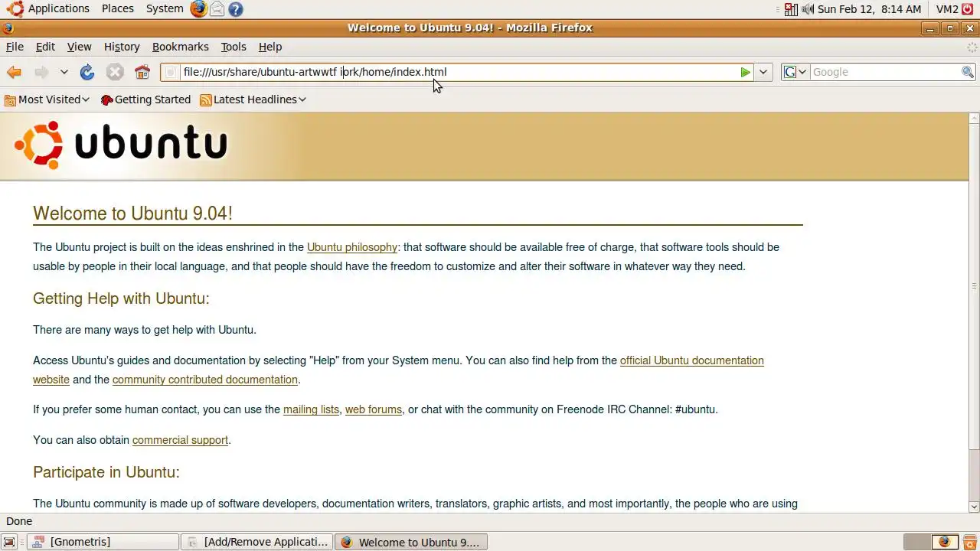This screenshot has height=551, width=980.
Task: Select the Welcome to Ubuntu taskbar button
Action: (x=410, y=542)
